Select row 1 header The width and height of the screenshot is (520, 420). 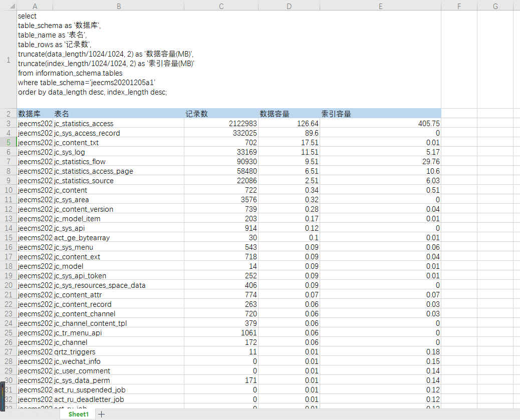click(x=8, y=60)
